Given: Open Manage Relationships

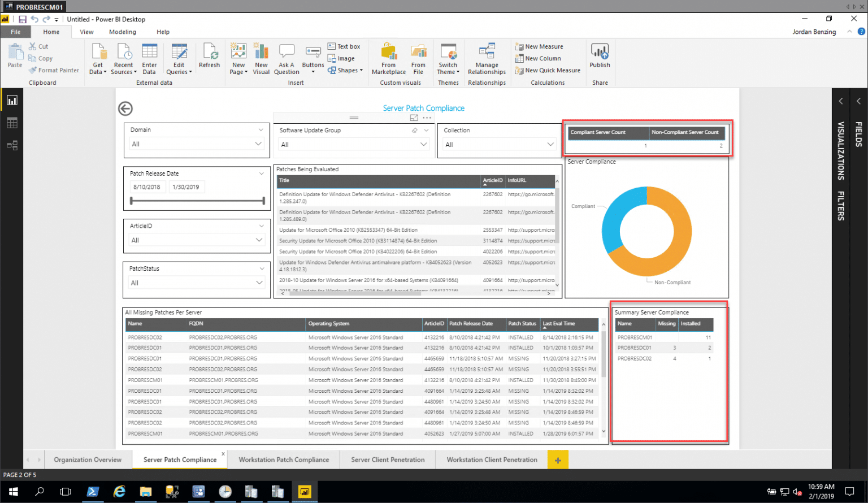Looking at the screenshot, I should click(487, 58).
